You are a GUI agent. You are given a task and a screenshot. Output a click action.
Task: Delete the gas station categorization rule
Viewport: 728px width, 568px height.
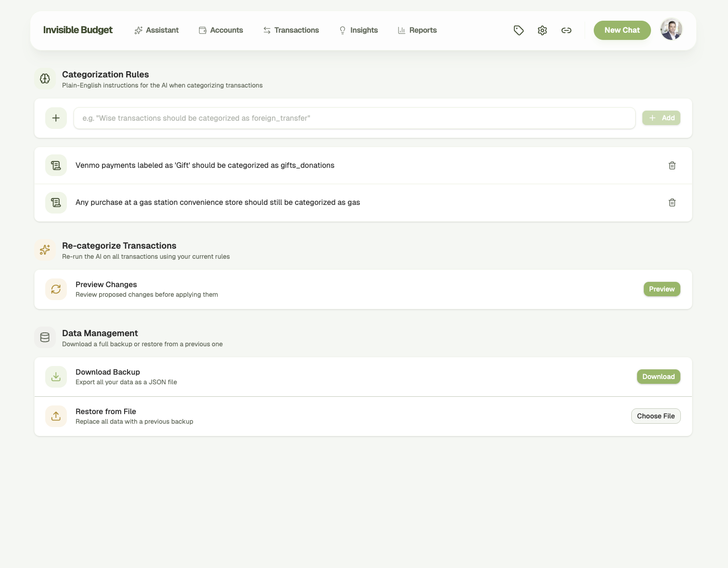tap(672, 202)
